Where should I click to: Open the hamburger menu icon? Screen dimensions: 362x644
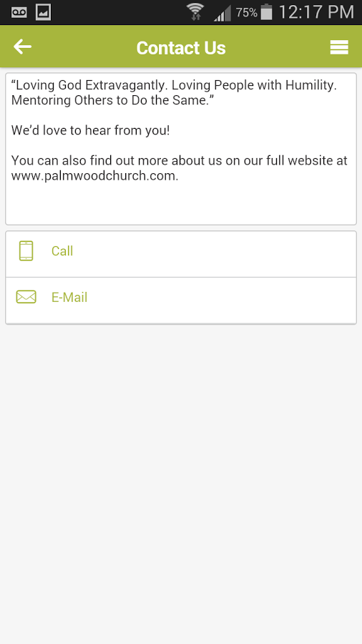pyautogui.click(x=339, y=47)
